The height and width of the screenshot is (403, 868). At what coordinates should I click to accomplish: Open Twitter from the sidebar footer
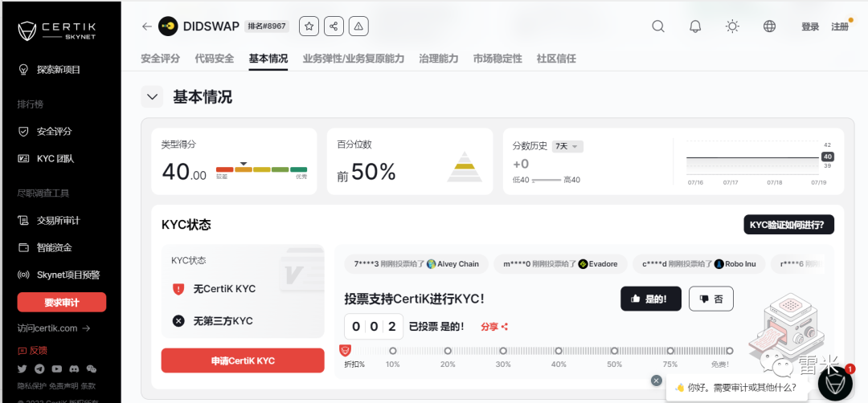point(23,368)
